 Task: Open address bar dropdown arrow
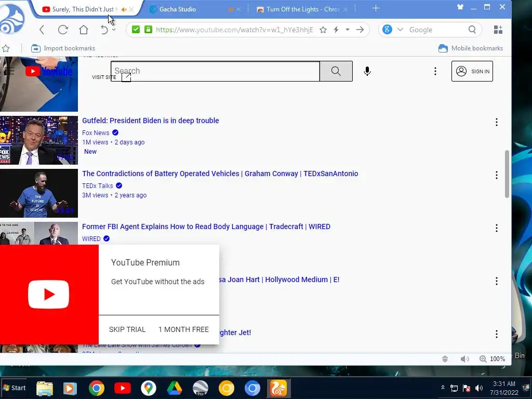point(348,30)
